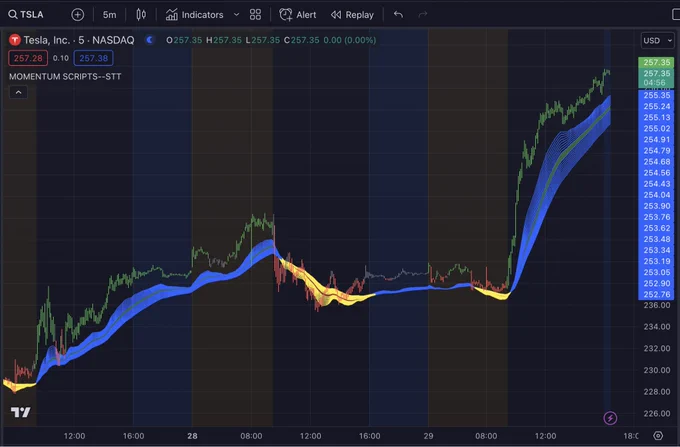
Task: Undo the last chart action
Action: pos(398,15)
